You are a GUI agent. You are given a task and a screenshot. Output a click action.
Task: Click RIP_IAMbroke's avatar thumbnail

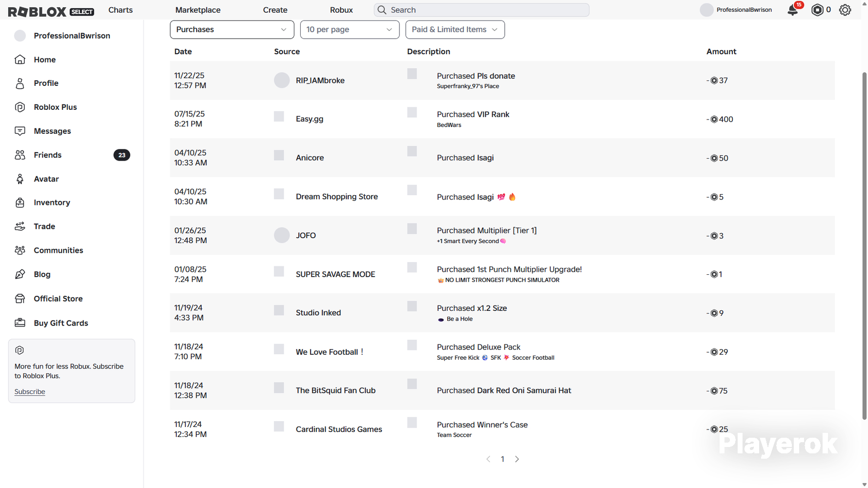pyautogui.click(x=282, y=81)
